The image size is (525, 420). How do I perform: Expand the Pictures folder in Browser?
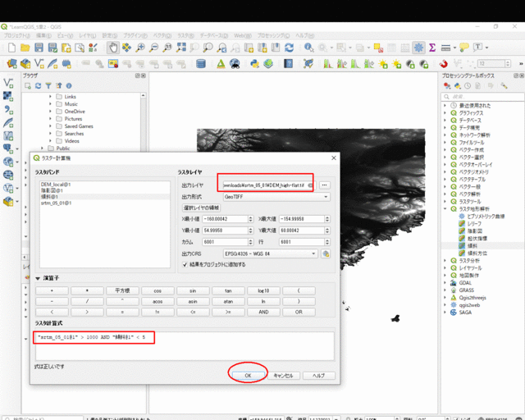click(x=51, y=119)
